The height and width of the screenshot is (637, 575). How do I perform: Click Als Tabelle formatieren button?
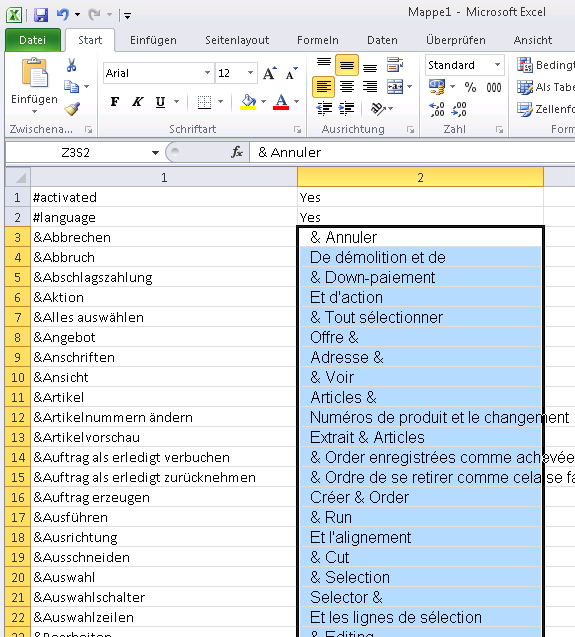[x=545, y=87]
